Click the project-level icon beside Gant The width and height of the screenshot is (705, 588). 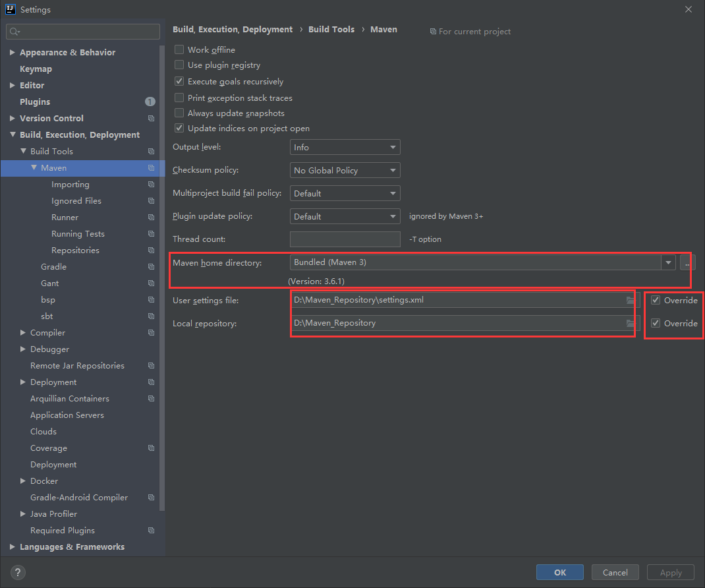click(x=151, y=283)
